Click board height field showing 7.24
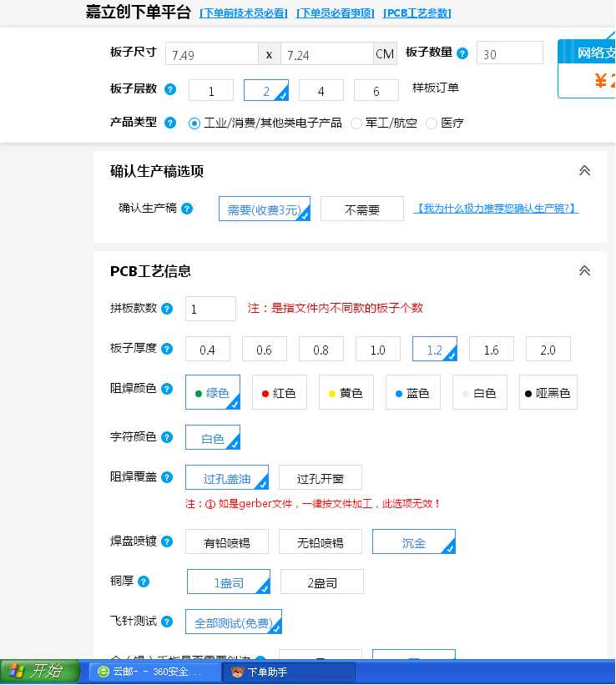 coord(327,54)
